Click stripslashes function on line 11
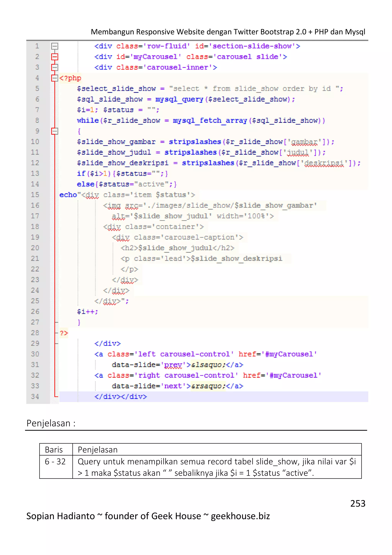The height and width of the screenshot is (555, 392). tap(191, 152)
